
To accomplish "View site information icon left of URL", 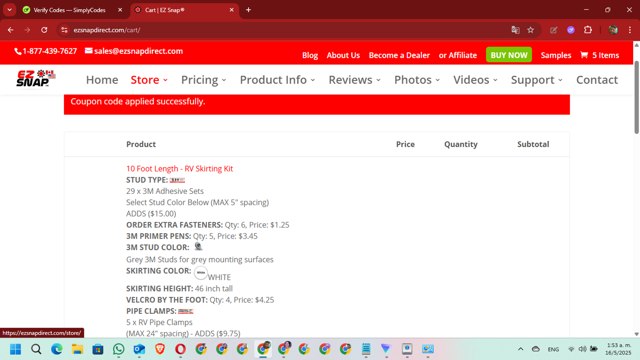I will click(64, 30).
